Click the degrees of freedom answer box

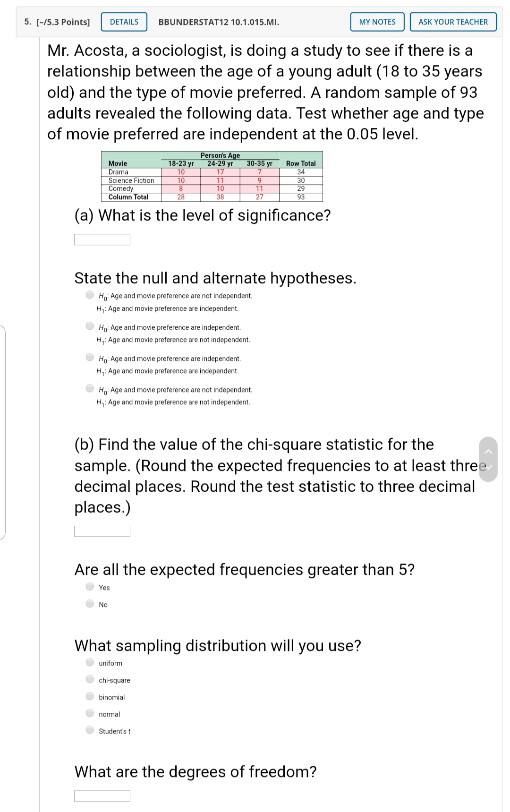point(102,796)
